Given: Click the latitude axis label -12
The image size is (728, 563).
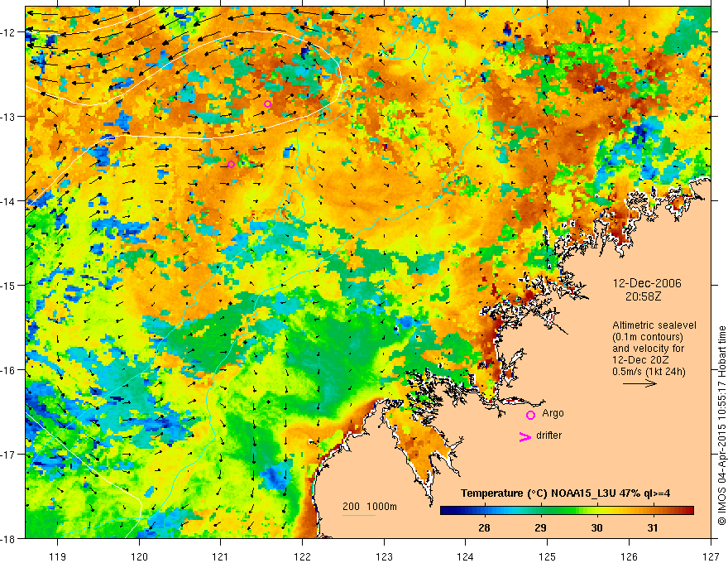Looking at the screenshot, I should click(x=9, y=32).
